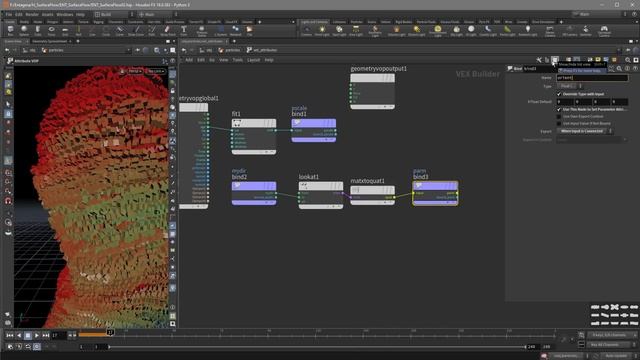Toggle the Auto Update mode in status bar

pos(616,356)
